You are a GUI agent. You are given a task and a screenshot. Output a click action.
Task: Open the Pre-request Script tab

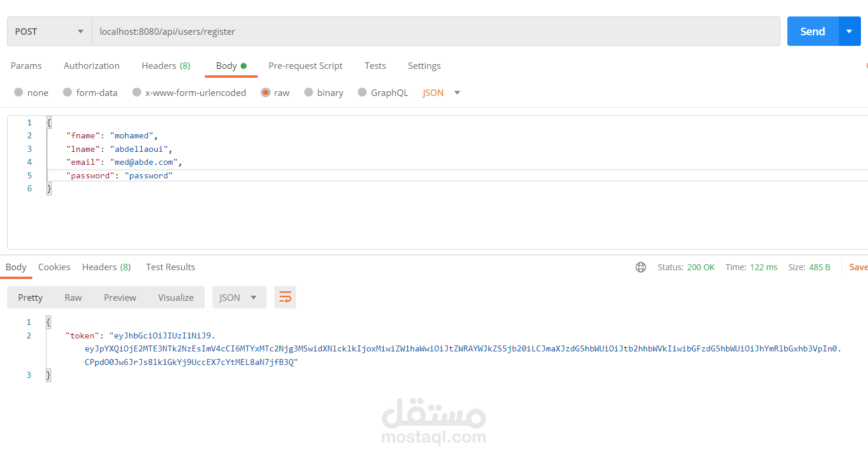coord(305,65)
